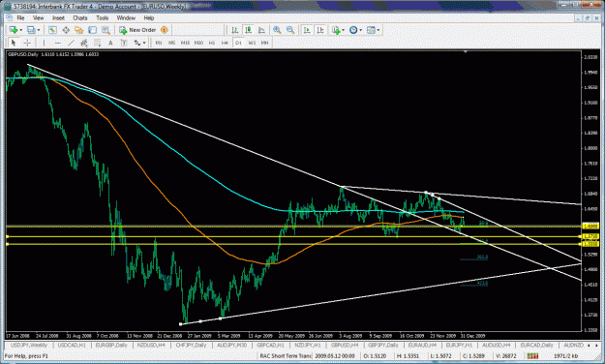Image resolution: width=605 pixels, height=364 pixels.
Task: Select the Arrows objects tool
Action: click(137, 43)
